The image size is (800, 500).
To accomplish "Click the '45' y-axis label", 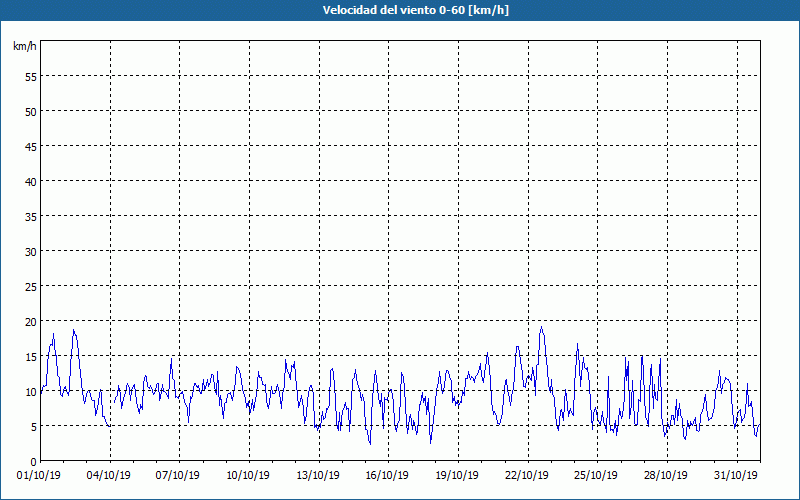I will point(31,148).
